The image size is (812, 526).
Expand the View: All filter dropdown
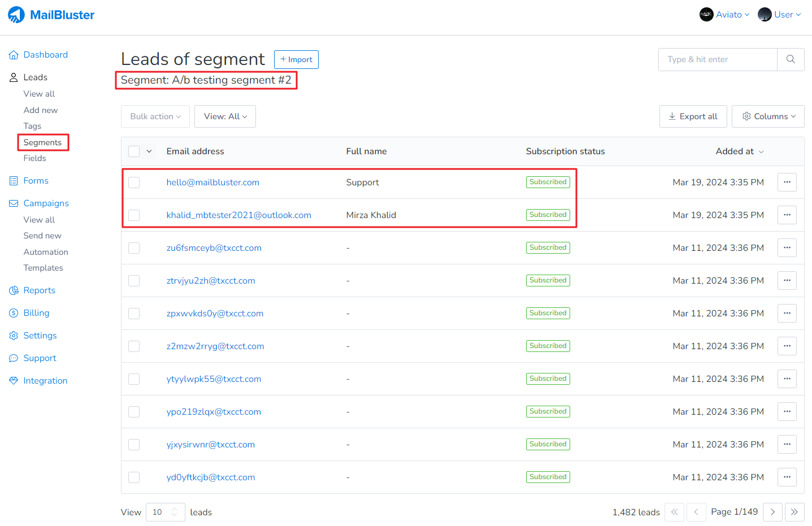pyautogui.click(x=225, y=116)
